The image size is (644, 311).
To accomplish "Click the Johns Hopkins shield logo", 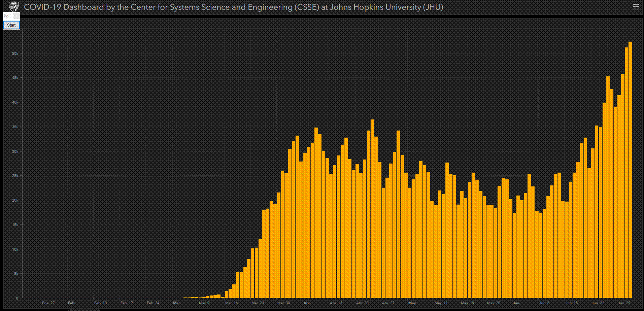I will [14, 7].
